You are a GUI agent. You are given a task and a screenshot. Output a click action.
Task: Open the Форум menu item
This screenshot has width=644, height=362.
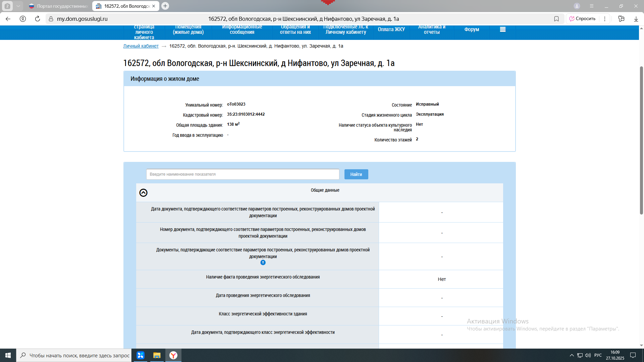[472, 29]
